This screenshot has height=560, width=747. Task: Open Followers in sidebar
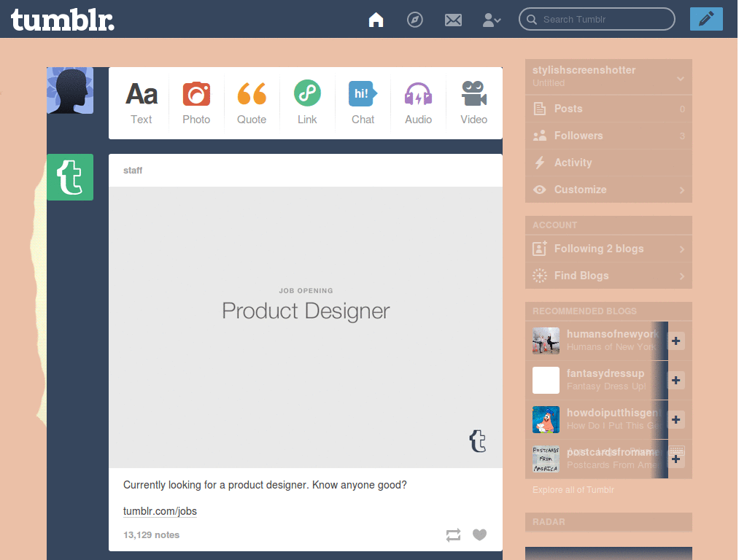click(x=608, y=136)
